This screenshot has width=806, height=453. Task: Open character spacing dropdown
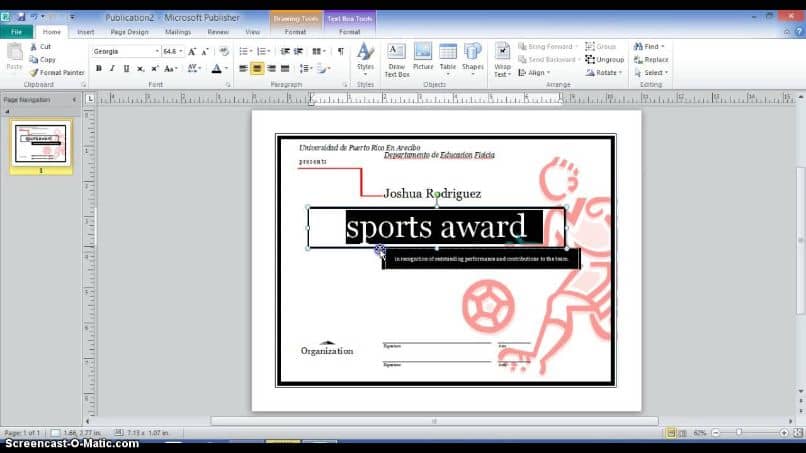(x=194, y=68)
